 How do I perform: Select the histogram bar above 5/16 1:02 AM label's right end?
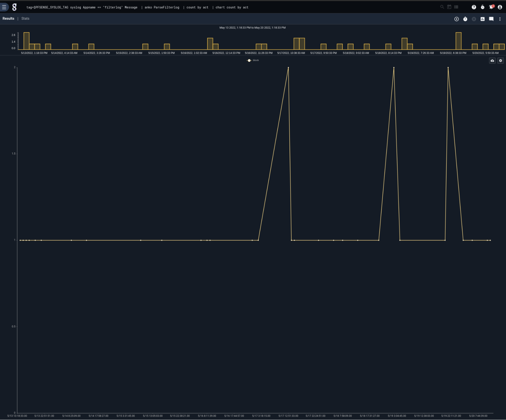tap(210, 44)
